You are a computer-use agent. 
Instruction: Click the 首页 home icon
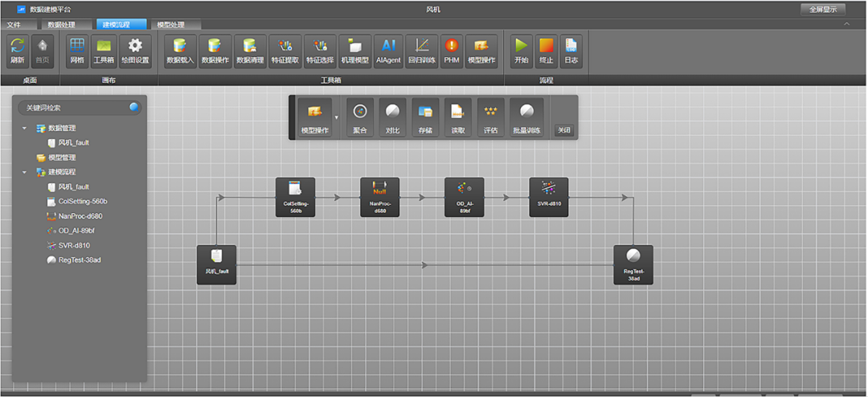(x=42, y=51)
